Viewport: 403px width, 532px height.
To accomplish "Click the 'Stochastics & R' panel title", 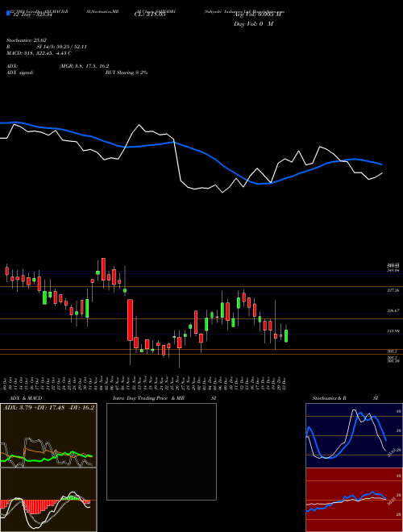I will 330,398.
